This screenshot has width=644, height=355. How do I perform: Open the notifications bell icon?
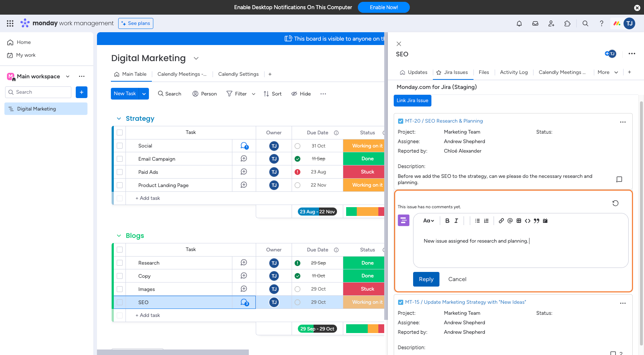coord(519,23)
